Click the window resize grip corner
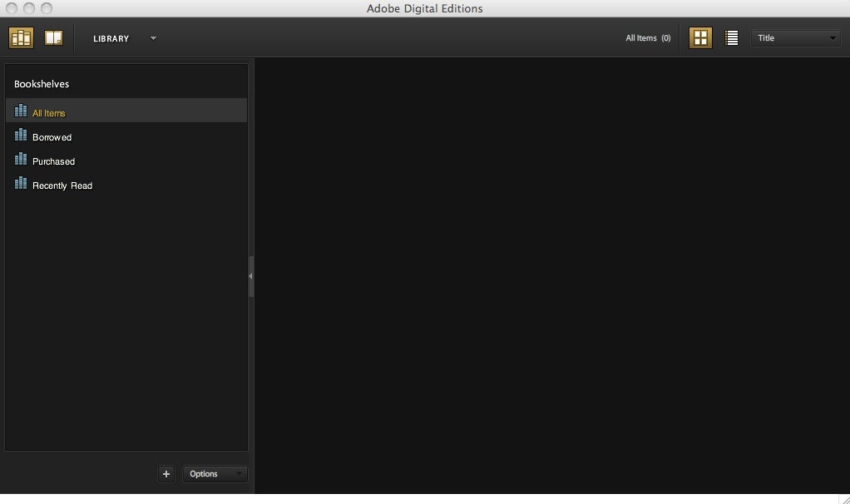 click(844, 499)
